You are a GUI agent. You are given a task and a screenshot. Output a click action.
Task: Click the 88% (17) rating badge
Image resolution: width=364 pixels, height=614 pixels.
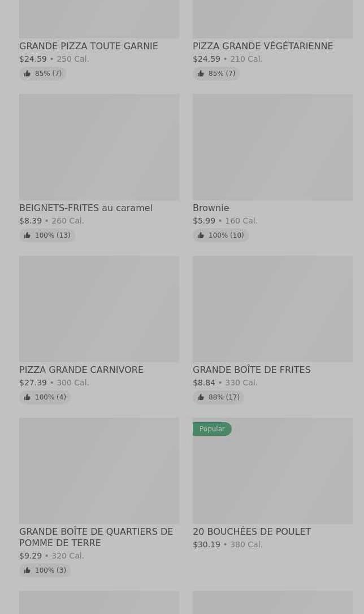218,397
